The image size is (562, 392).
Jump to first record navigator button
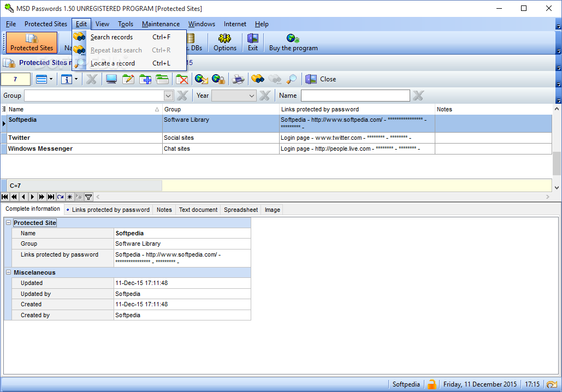(5, 197)
